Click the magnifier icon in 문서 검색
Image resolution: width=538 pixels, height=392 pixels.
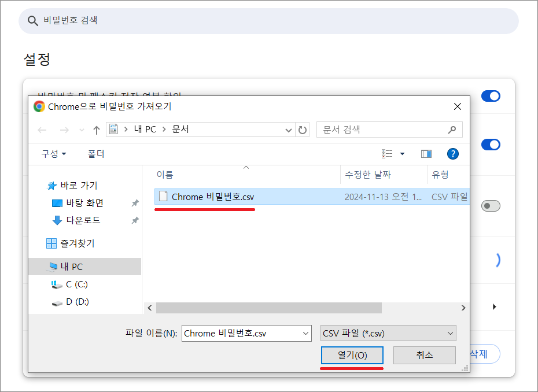[452, 130]
